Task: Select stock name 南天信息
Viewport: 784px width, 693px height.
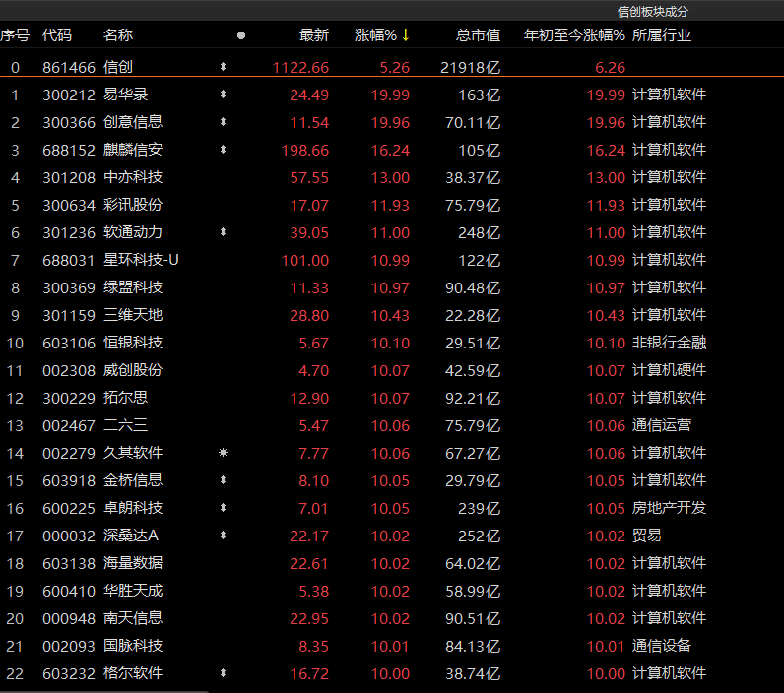Action: [x=133, y=618]
